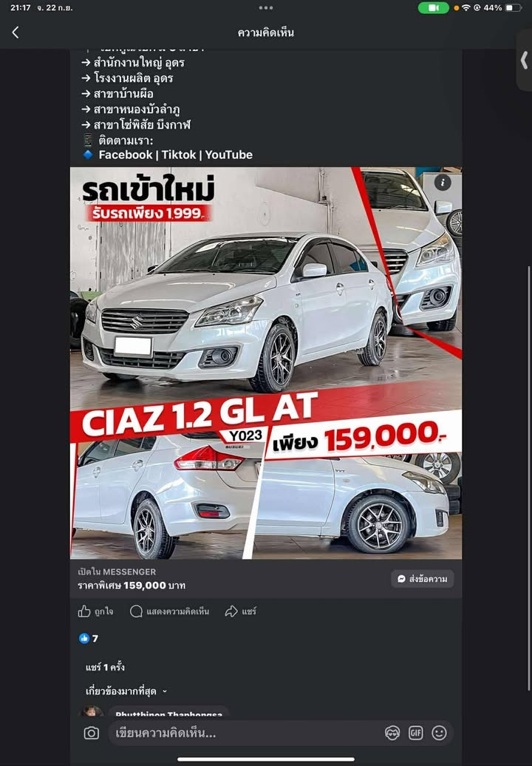Tap the back arrow in header
The width and height of the screenshot is (532, 766).
[x=16, y=33]
